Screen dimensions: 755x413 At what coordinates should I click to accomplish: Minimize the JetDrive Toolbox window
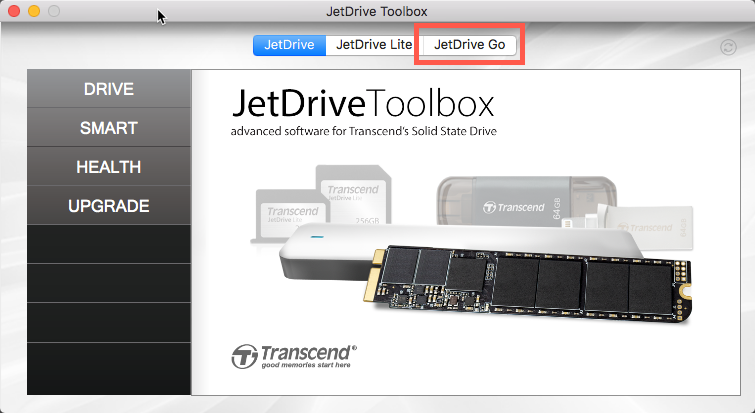[34, 11]
